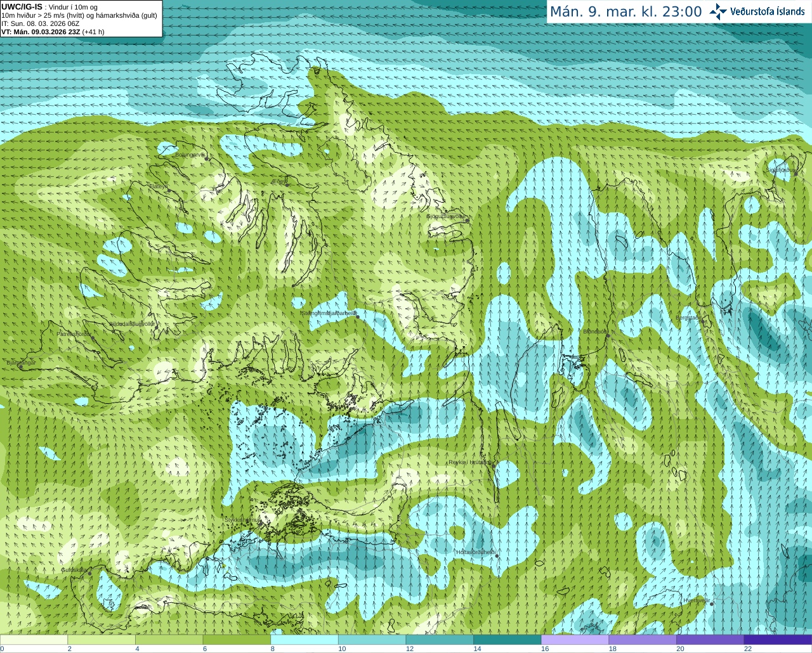Click the Gufuskálar station label
Image resolution: width=812 pixels, height=653 pixels.
[x=74, y=569]
